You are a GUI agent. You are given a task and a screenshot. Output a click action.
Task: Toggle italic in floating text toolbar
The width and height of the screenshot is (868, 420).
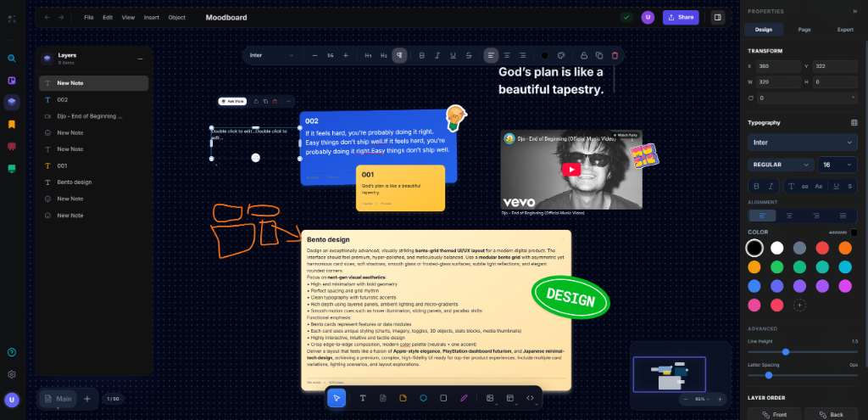tap(437, 55)
